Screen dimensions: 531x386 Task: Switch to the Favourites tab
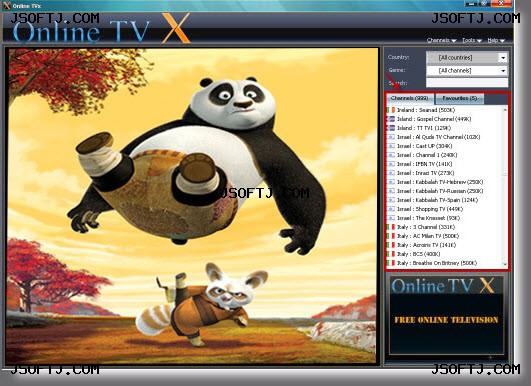460,98
